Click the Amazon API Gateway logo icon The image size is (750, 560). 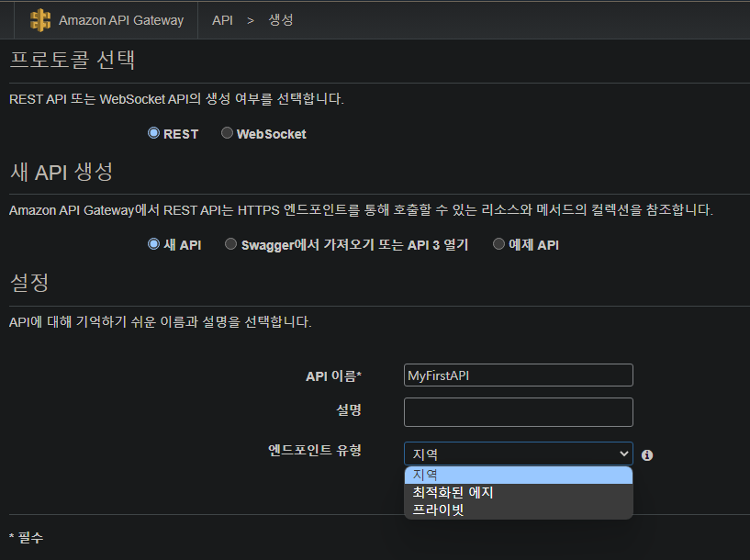[x=40, y=20]
